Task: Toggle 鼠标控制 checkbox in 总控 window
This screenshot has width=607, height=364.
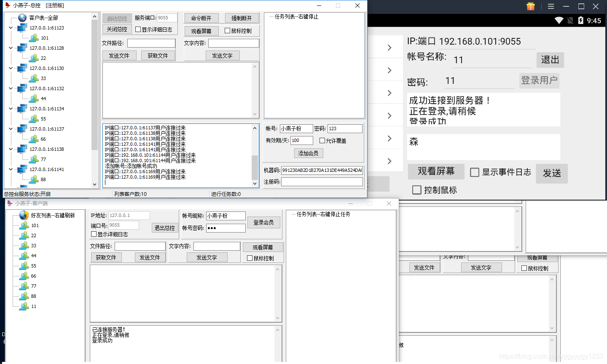Action: [228, 31]
